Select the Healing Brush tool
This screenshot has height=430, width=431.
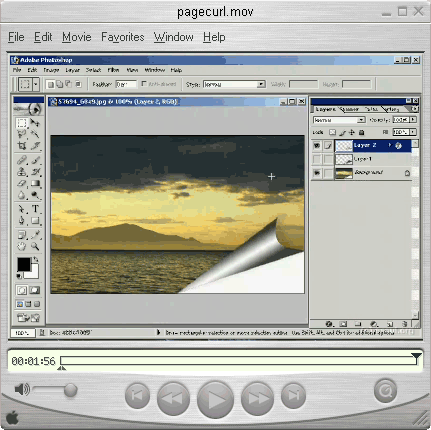pyautogui.click(x=22, y=160)
